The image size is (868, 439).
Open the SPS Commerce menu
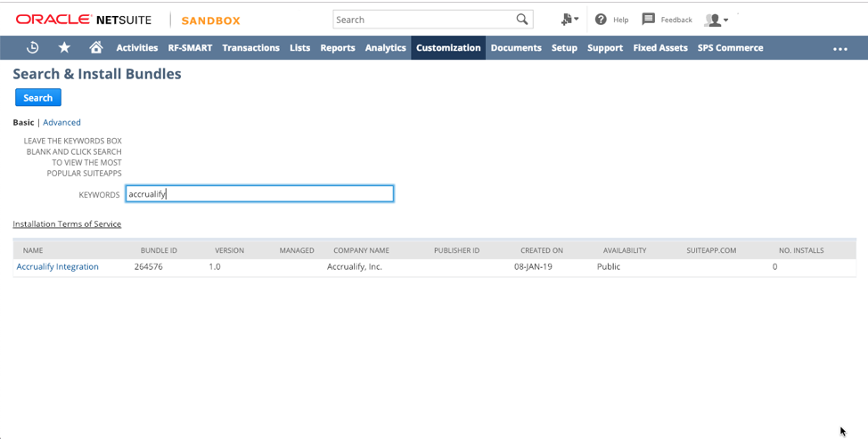tap(730, 47)
